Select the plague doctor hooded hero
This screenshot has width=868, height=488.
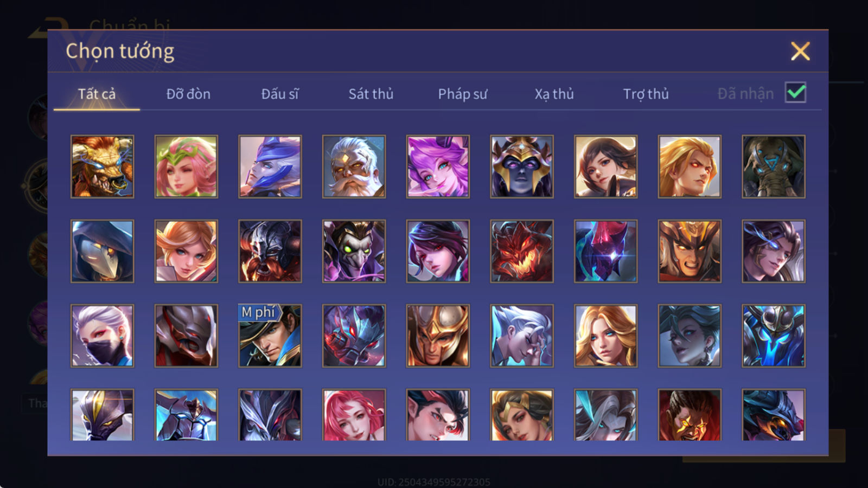[102, 251]
